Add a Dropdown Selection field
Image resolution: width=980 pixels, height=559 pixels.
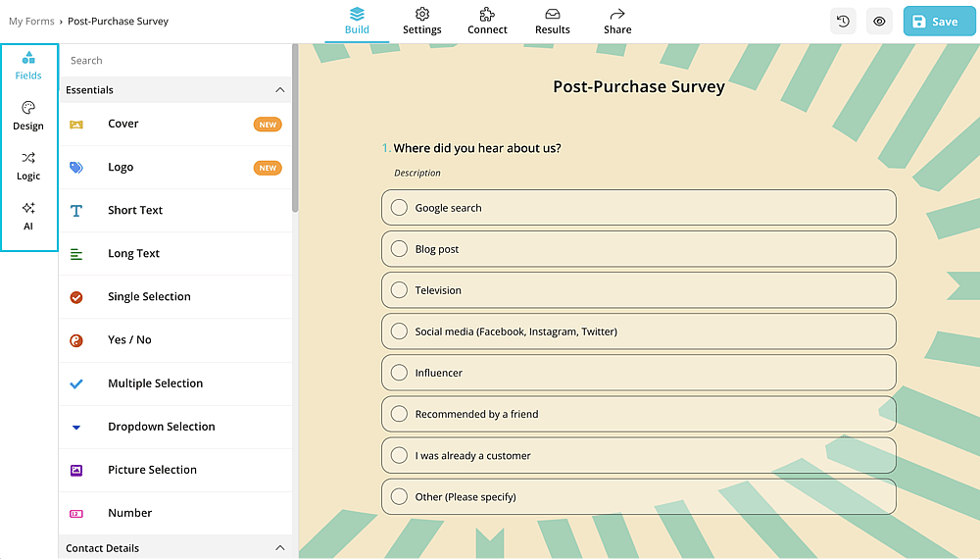pos(175,427)
